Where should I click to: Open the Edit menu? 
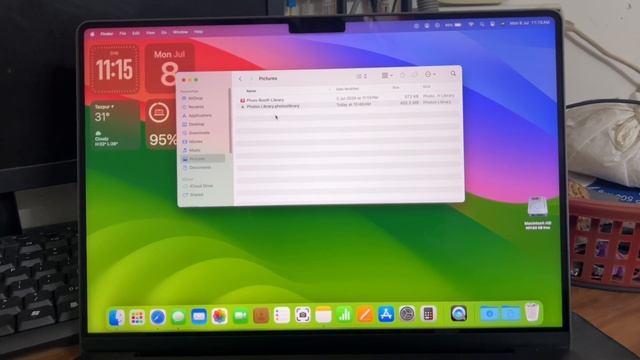click(x=136, y=33)
